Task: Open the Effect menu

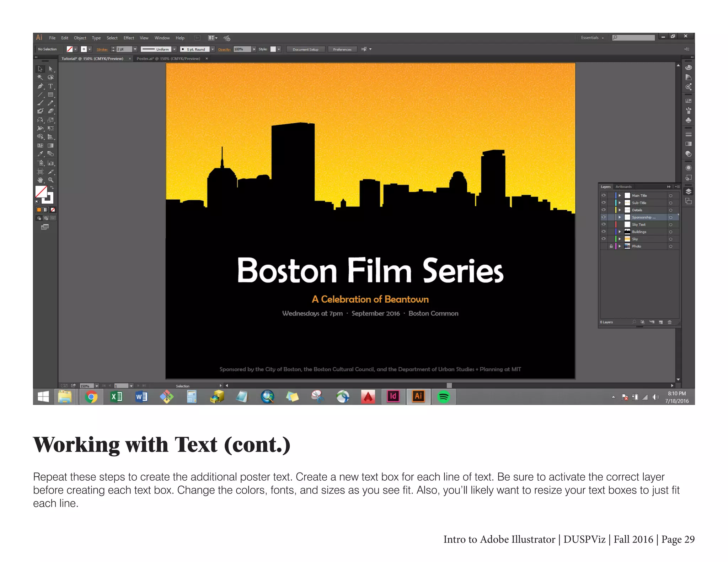Action: click(129, 38)
